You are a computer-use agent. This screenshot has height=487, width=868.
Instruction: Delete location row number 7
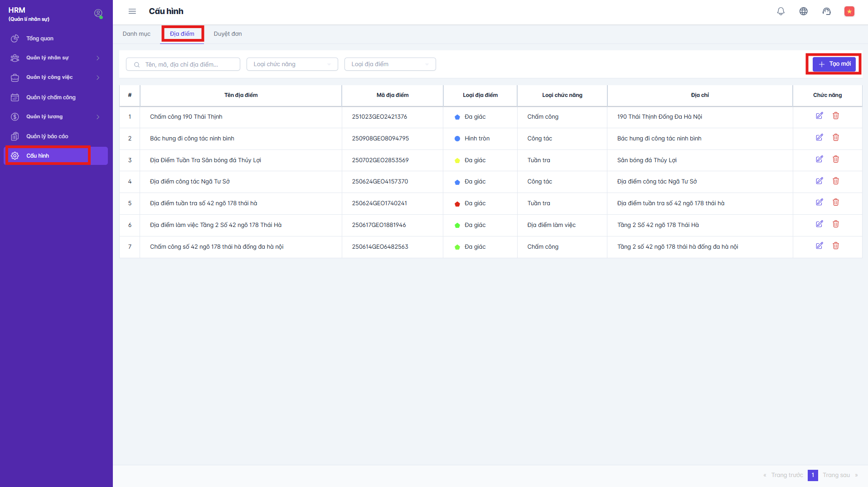pos(835,246)
